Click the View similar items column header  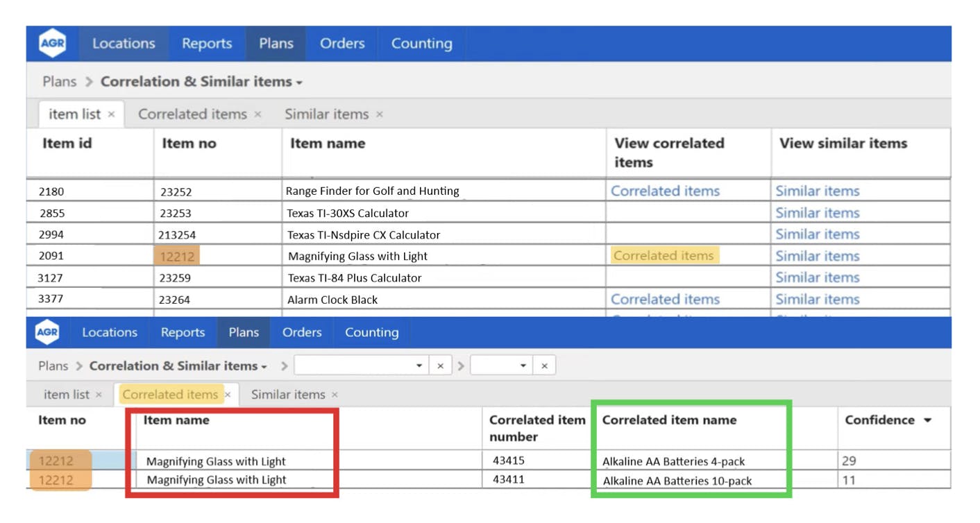coord(843,144)
